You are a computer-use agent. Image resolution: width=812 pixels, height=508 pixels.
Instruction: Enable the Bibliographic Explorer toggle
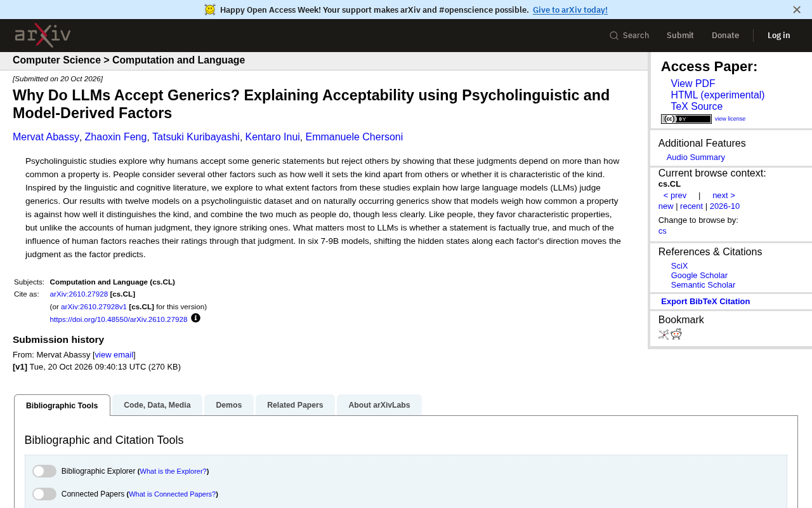44,471
